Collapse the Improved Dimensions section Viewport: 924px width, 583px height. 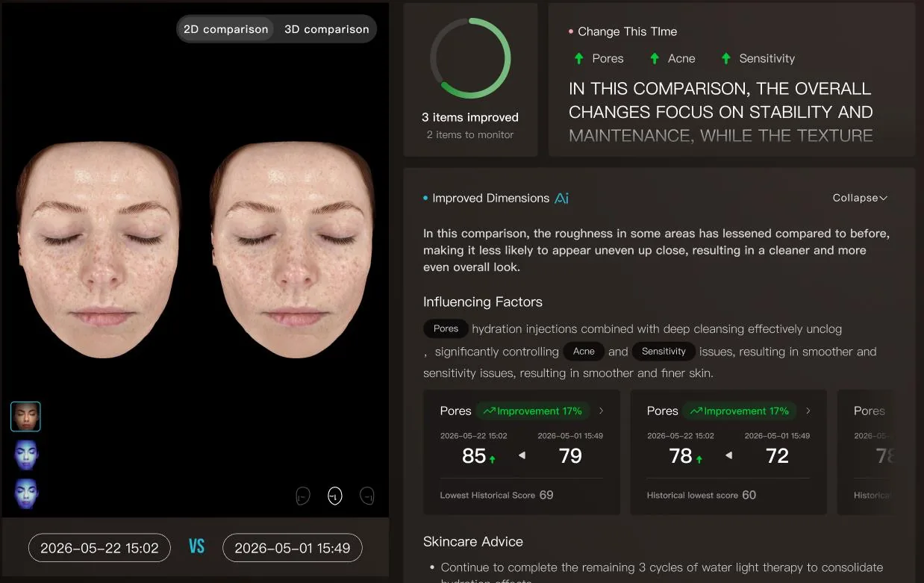pos(860,198)
